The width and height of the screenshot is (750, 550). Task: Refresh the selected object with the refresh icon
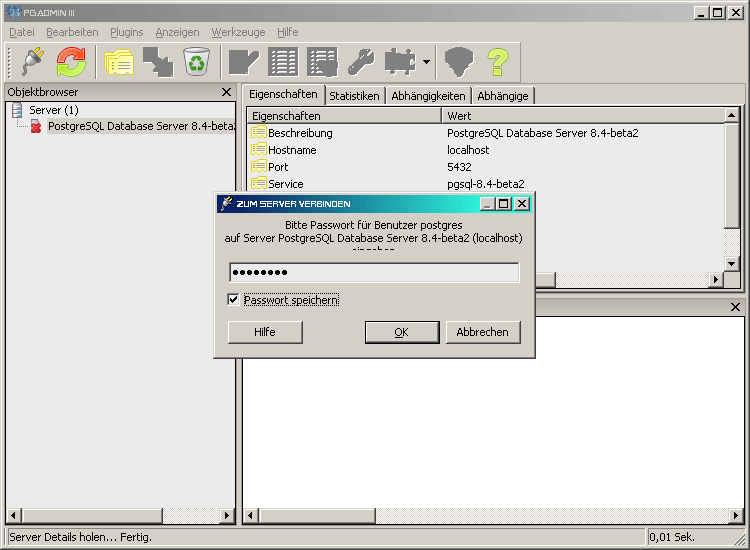click(x=71, y=62)
